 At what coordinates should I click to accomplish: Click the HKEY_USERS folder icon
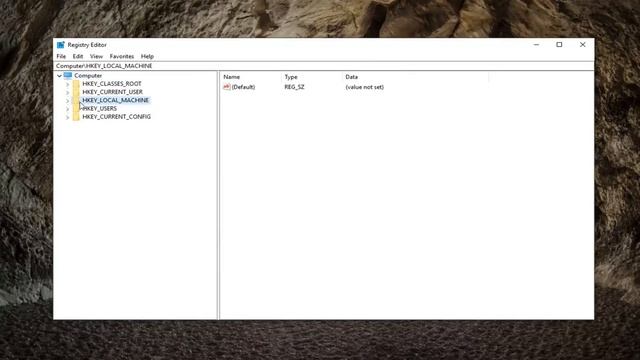tap(76, 109)
